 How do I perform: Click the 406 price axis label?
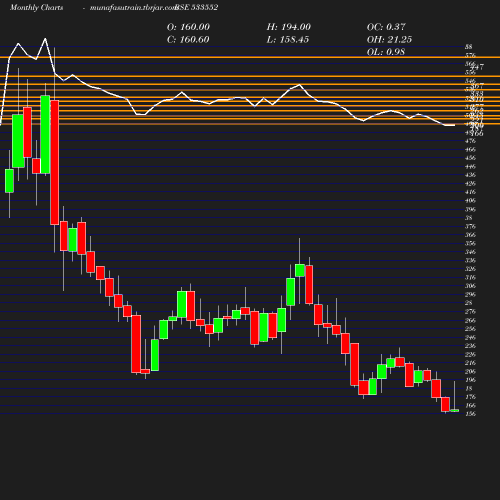(470, 201)
